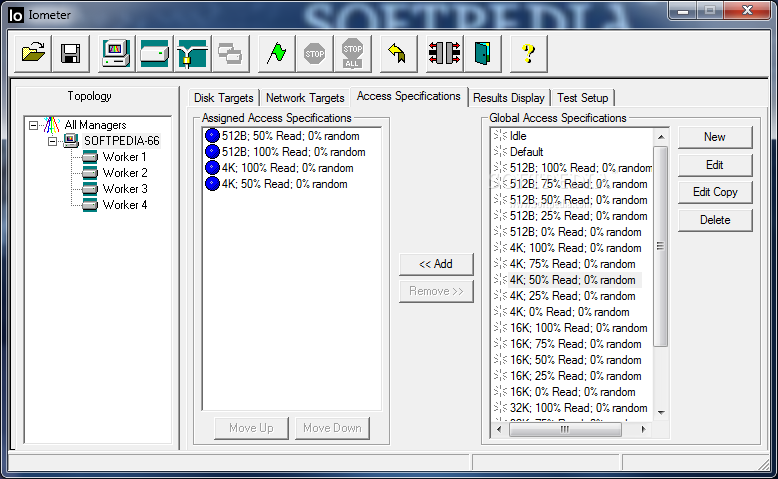The image size is (778, 479).
Task: Select the SOFTPEDIA-66 manager
Action: click(x=122, y=141)
